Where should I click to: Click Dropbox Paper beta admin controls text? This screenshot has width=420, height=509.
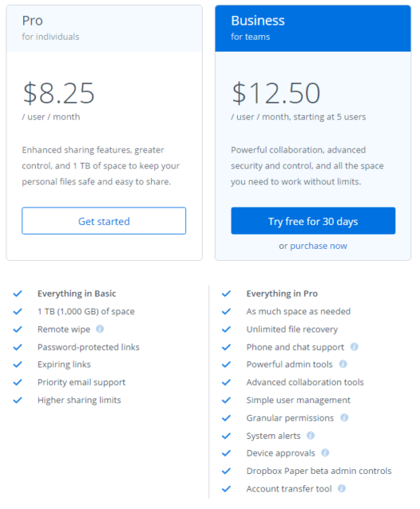(319, 471)
